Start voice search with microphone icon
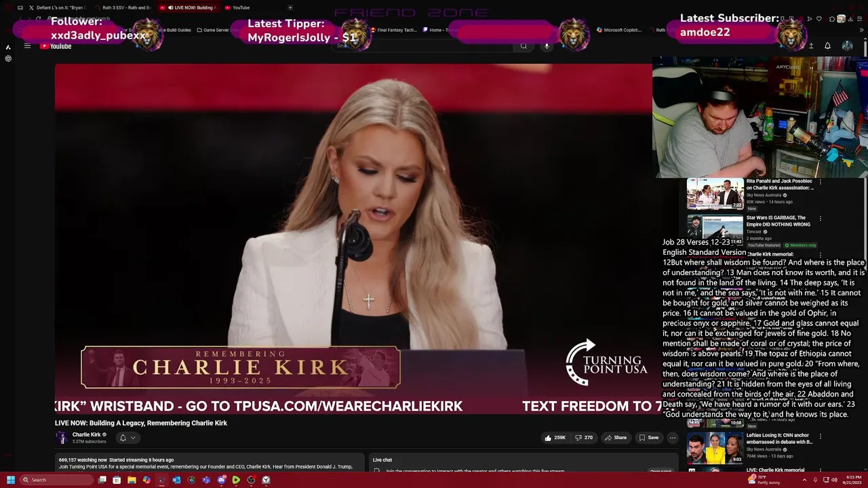 (x=547, y=46)
